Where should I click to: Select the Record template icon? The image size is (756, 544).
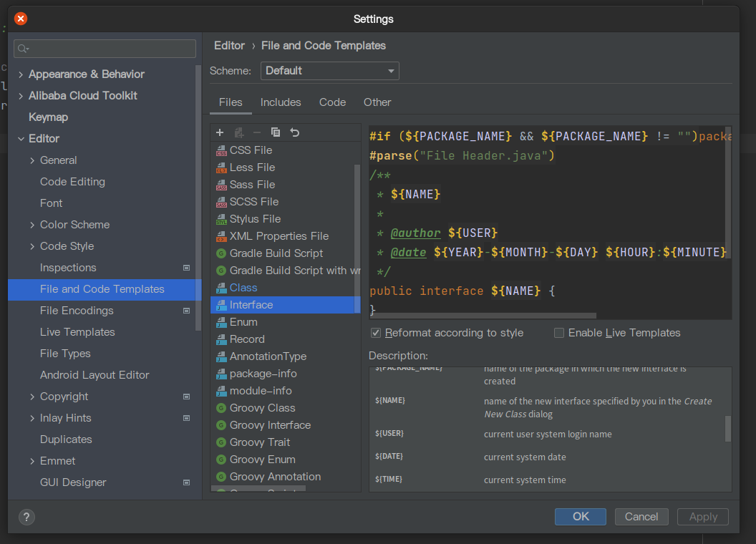click(221, 339)
